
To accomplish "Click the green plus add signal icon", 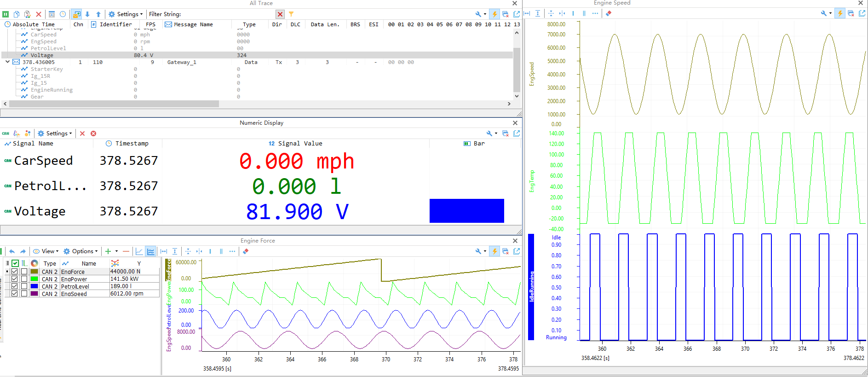I will pos(108,251).
